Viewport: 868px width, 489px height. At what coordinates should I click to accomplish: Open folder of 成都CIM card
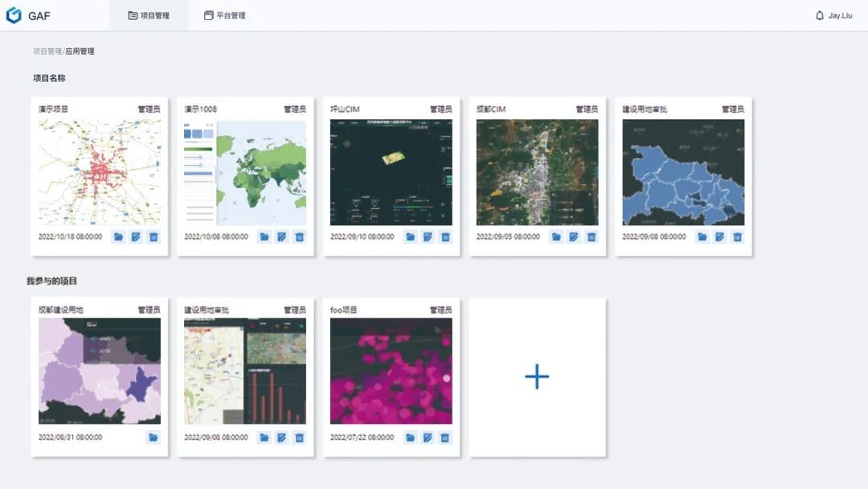pos(556,237)
